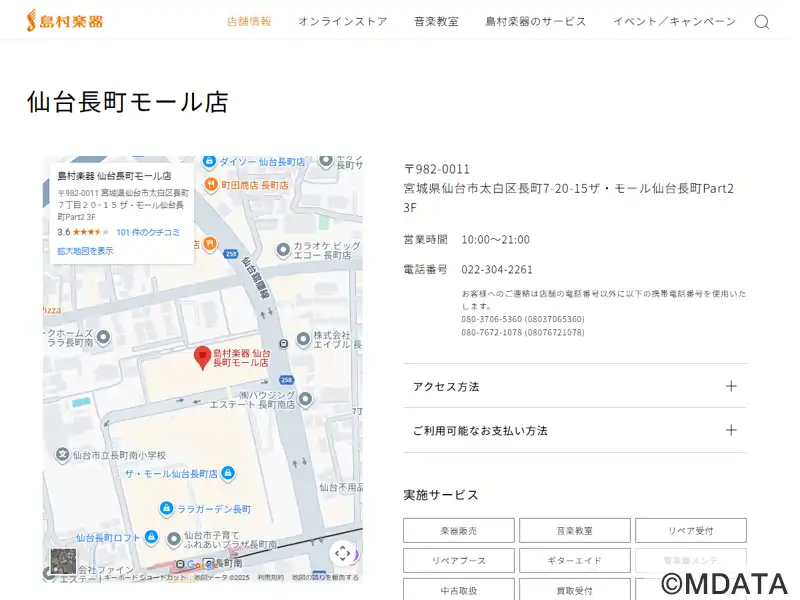Click the 仙台市立長町南小学校 school marker
Screen dimensions: 800x600
[62, 454]
